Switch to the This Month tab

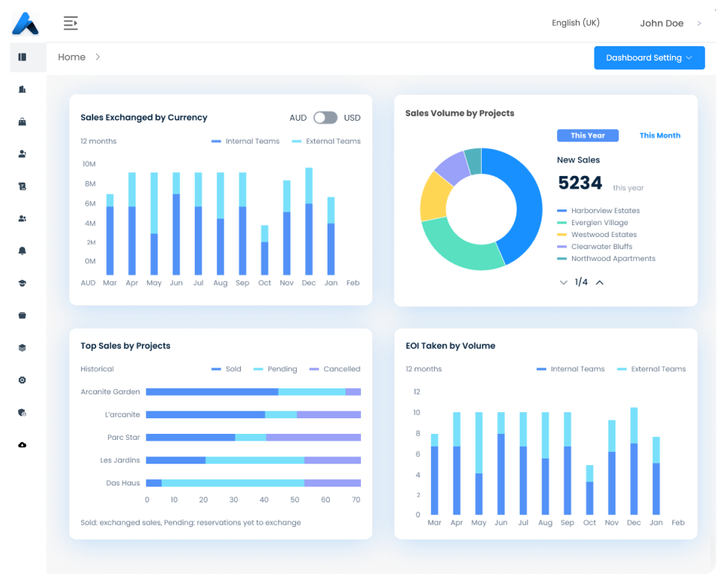pyautogui.click(x=659, y=136)
